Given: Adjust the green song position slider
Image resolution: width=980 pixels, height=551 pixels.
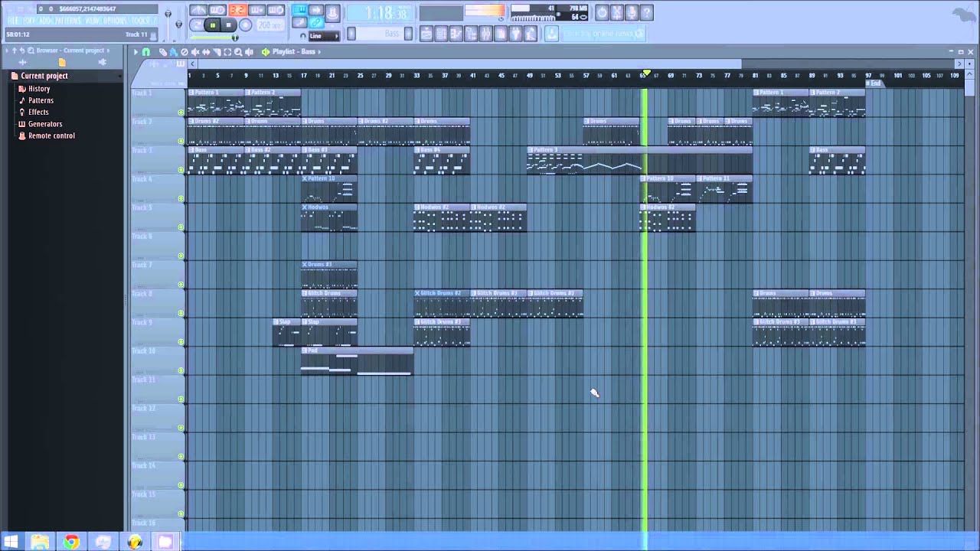Looking at the screenshot, I should coord(214,37).
